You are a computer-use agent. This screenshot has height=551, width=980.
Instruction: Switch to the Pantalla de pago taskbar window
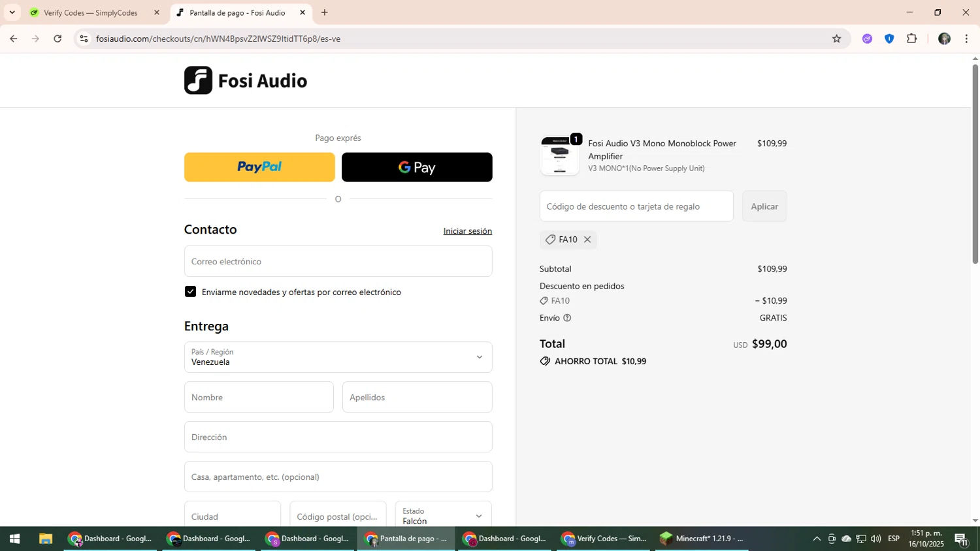(x=406, y=539)
